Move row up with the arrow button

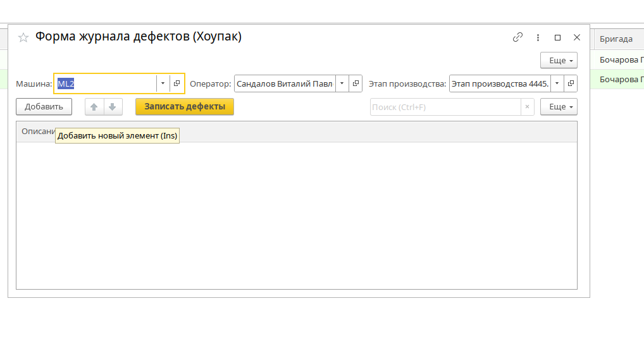click(94, 107)
